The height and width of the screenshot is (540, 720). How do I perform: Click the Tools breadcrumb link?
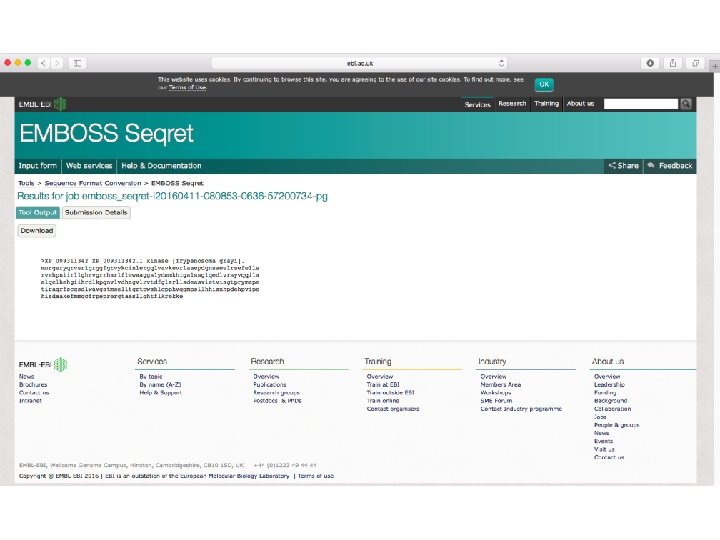26,183
